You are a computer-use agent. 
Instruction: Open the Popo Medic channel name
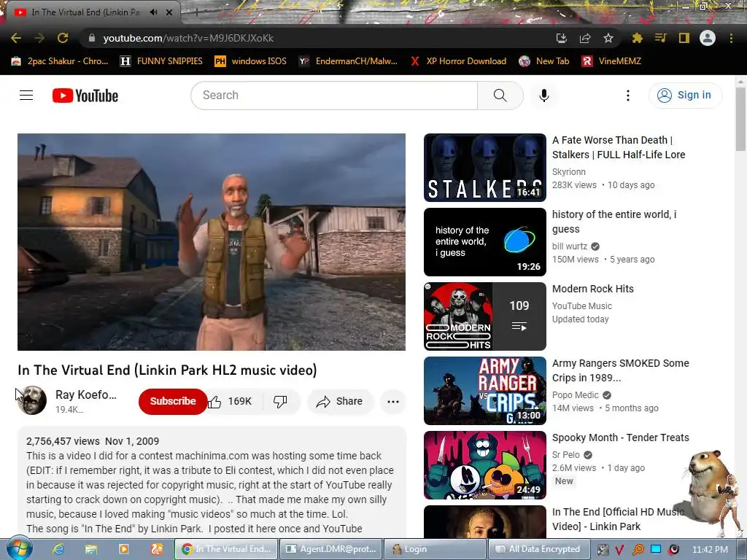click(x=576, y=394)
